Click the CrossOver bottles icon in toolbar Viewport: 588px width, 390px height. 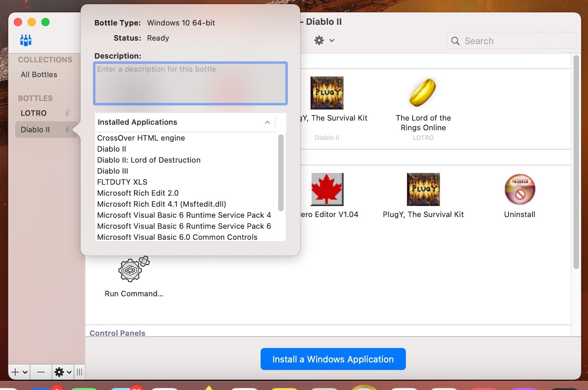coord(26,40)
